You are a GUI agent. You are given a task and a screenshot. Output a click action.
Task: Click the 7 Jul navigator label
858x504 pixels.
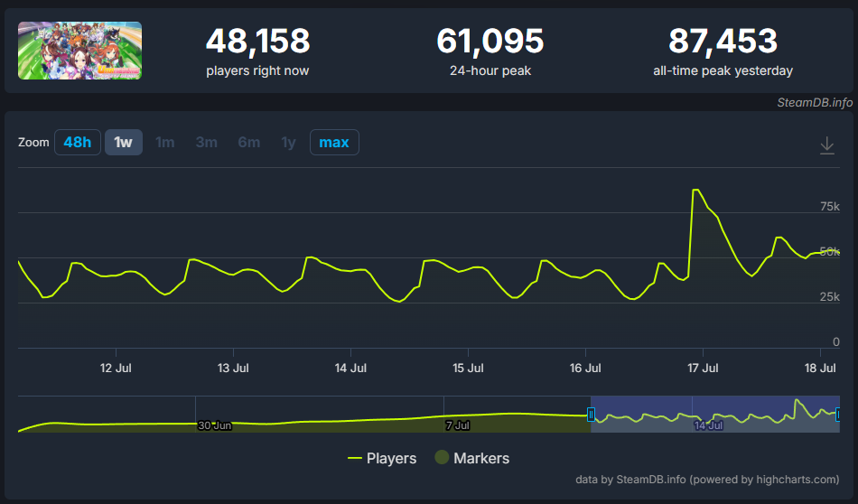(x=458, y=425)
